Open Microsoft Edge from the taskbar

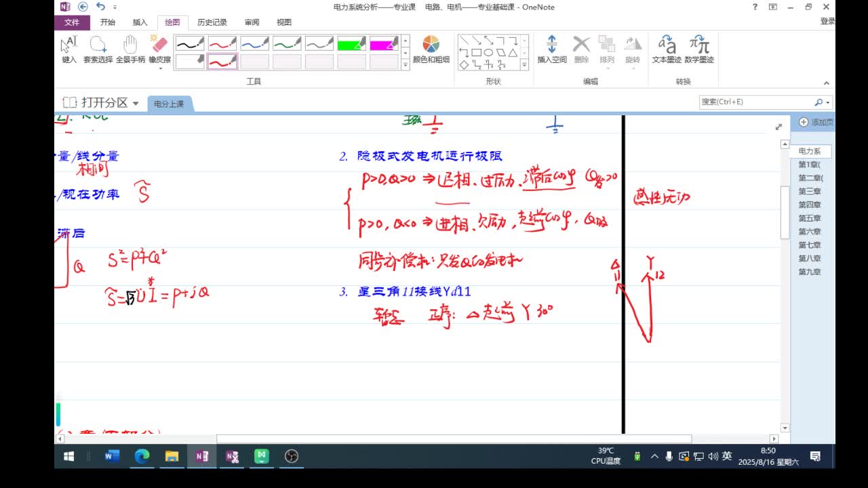click(142, 456)
